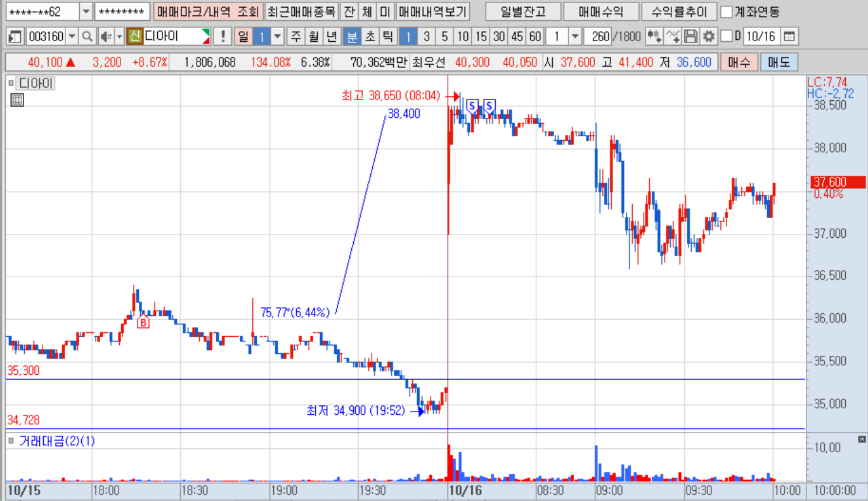
Task: Click the stock search magnifier icon
Action: (87, 36)
